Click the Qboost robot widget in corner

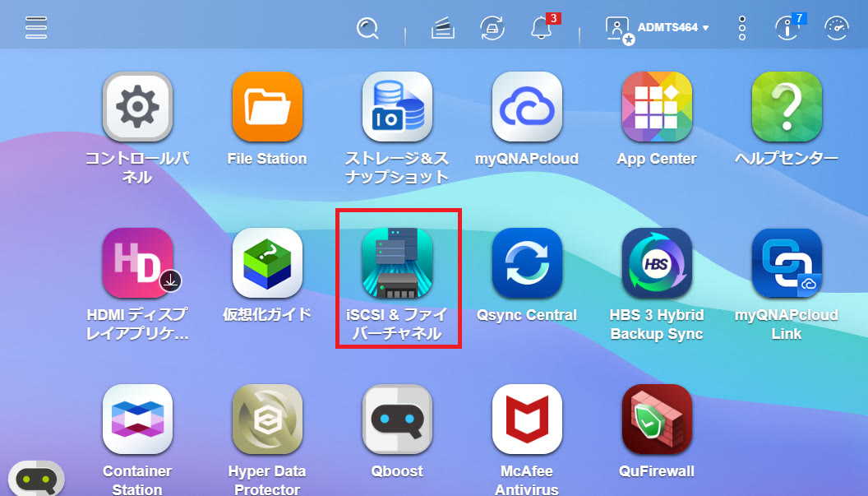click(36, 478)
